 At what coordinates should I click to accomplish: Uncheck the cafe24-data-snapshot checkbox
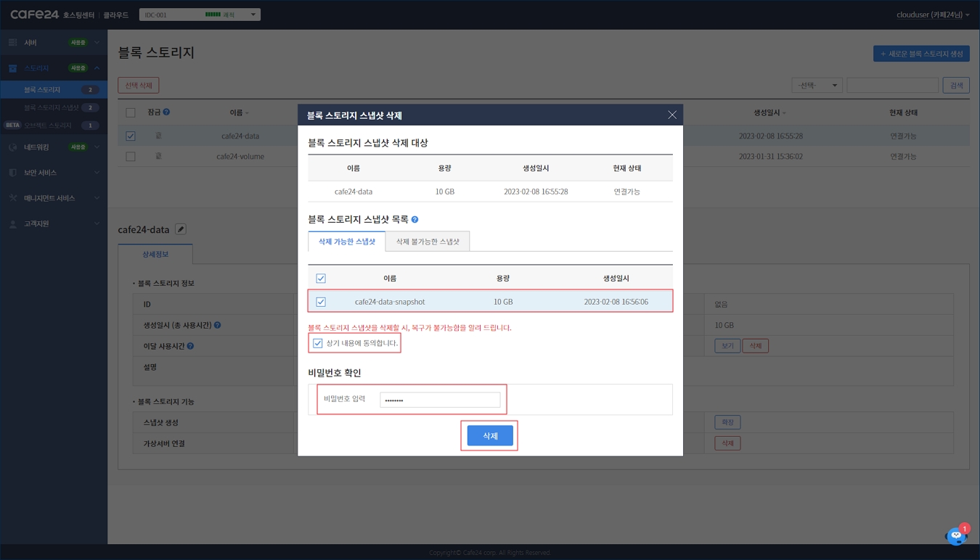[321, 302]
